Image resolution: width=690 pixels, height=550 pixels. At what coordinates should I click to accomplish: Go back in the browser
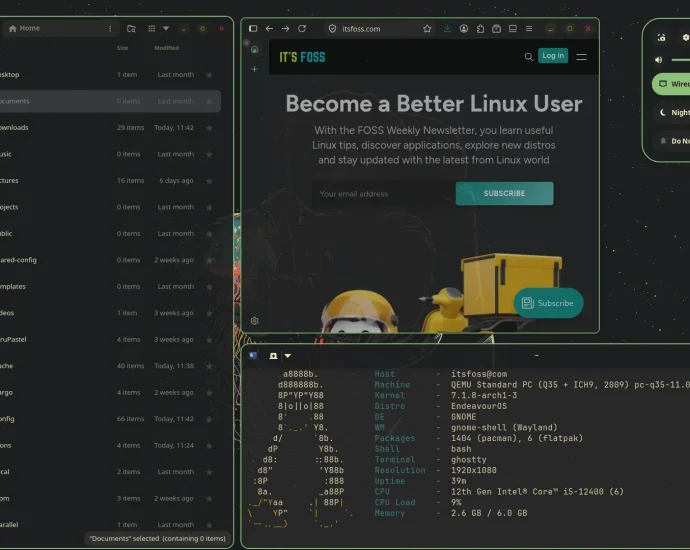[269, 29]
